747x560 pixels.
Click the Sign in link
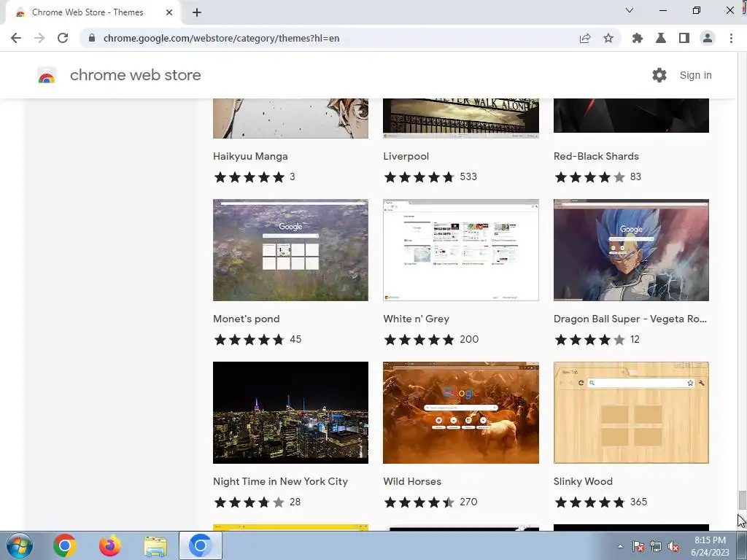click(x=695, y=75)
